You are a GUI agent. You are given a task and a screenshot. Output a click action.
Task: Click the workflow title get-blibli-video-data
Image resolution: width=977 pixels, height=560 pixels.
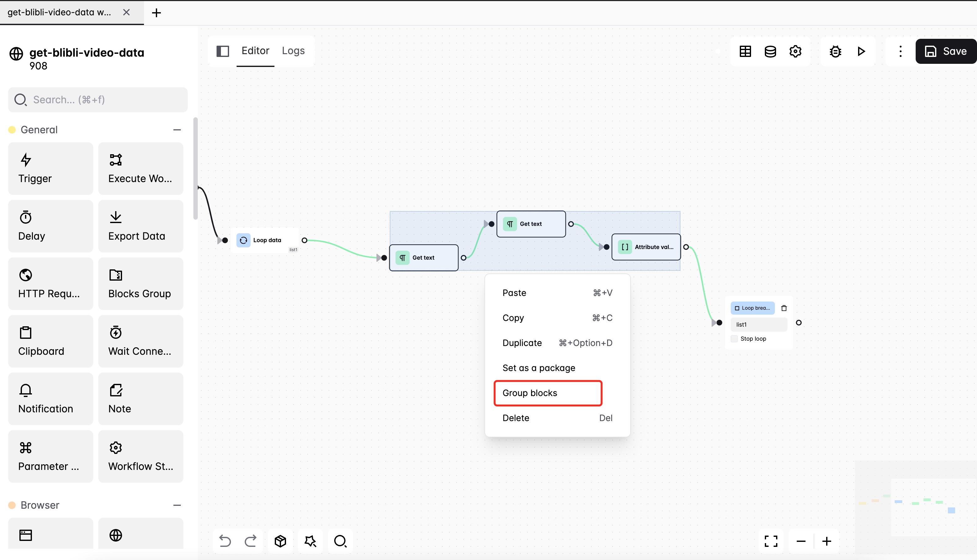pos(87,52)
